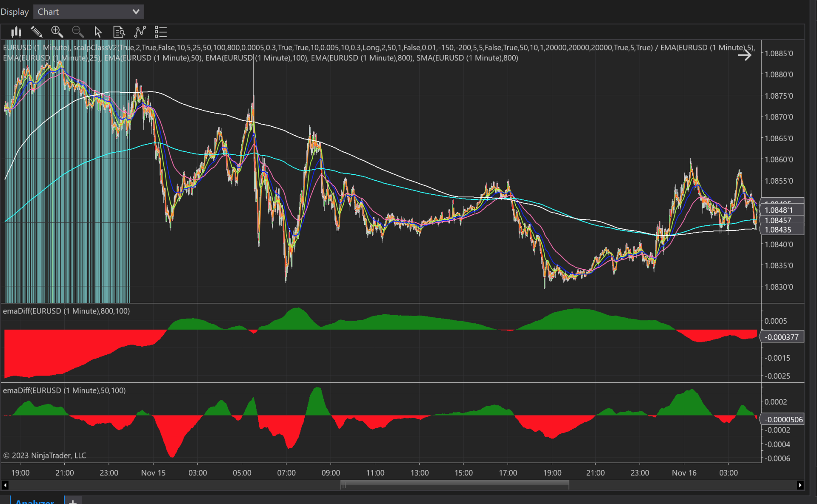This screenshot has height=504, width=817.
Task: Select the emaDiff 50,100 indicator label
Action: click(x=64, y=390)
